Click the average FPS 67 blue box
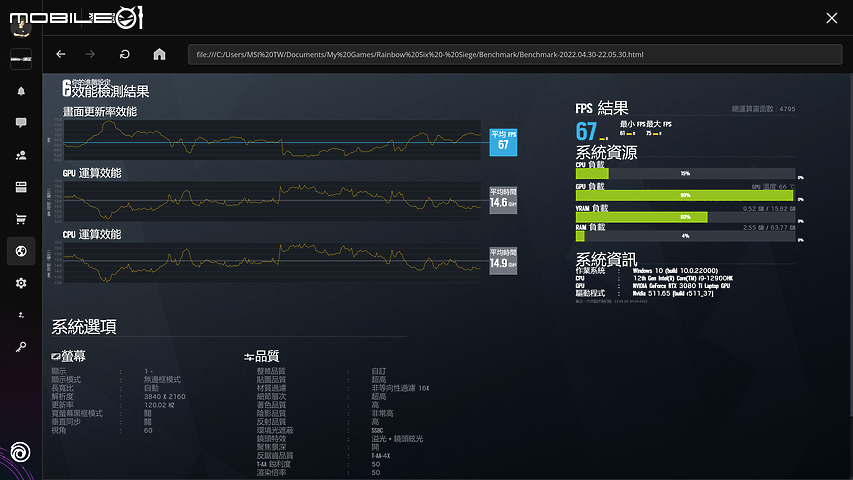 (x=503, y=142)
